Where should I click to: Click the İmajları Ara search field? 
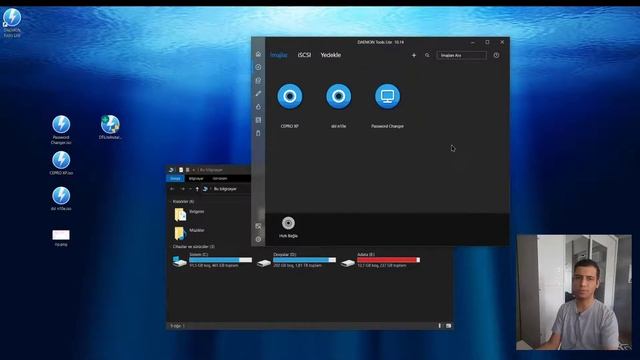click(x=461, y=55)
